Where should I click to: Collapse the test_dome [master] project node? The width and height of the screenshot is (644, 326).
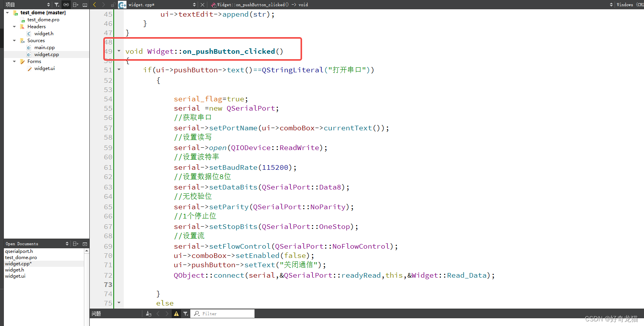[7, 13]
